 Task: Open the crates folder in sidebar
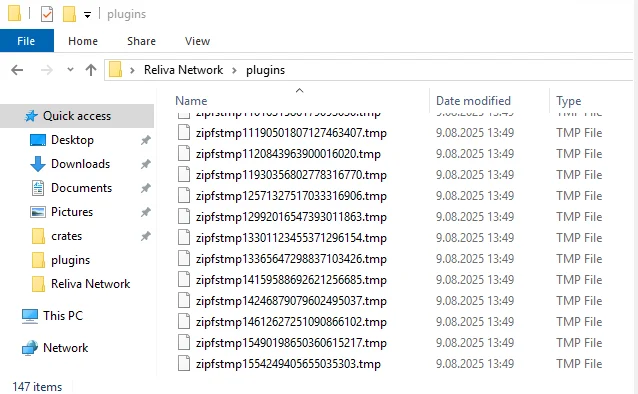66,236
